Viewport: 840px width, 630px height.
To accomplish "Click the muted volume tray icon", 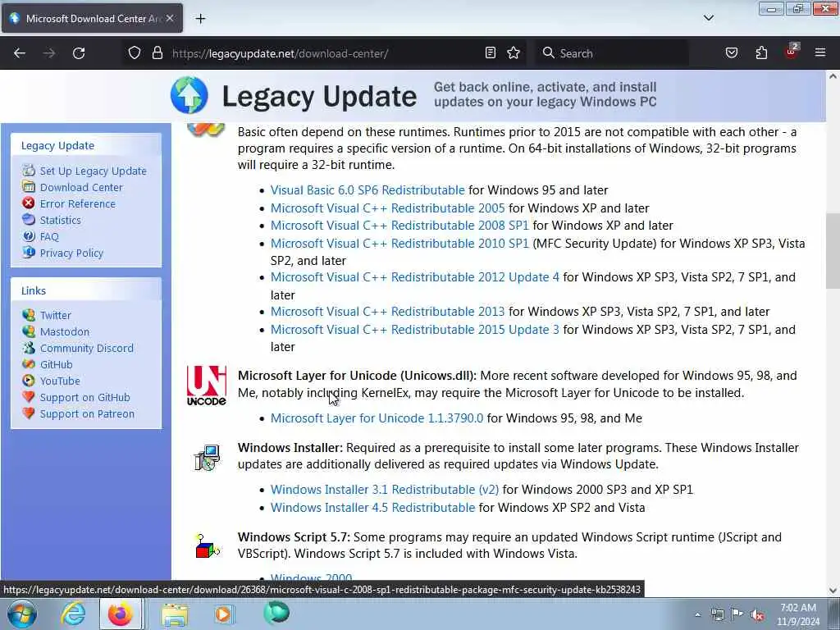I will pos(757,614).
